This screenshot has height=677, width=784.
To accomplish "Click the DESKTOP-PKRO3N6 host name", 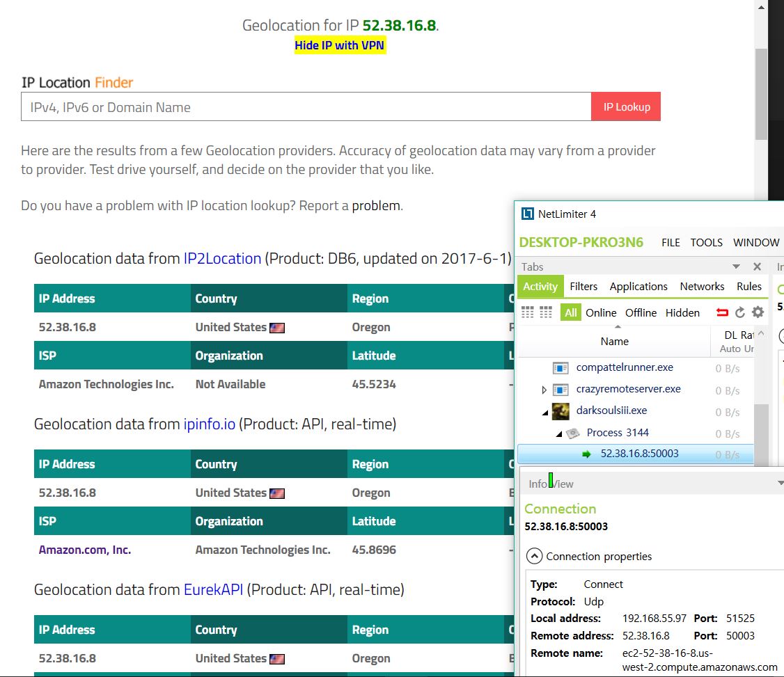I will click(581, 242).
